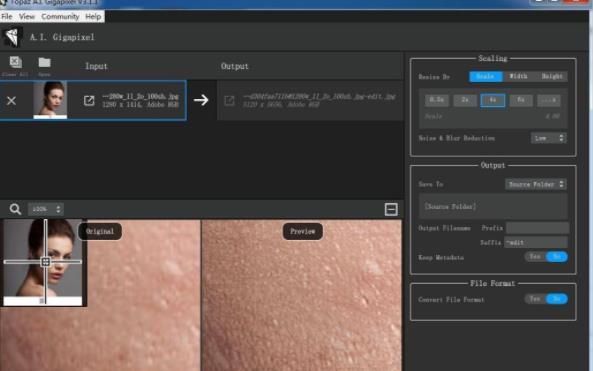Click the Open folder icon
Viewport: 593px width, 371px height.
44,62
